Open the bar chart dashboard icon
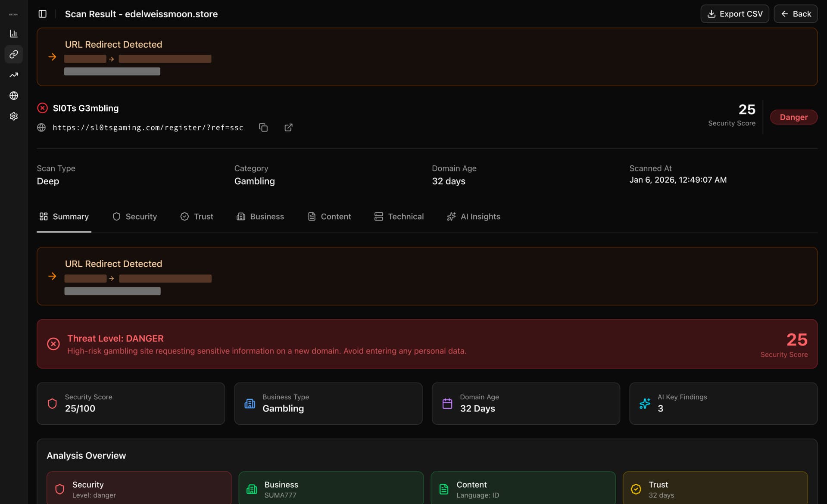This screenshot has height=504, width=827. [14, 34]
